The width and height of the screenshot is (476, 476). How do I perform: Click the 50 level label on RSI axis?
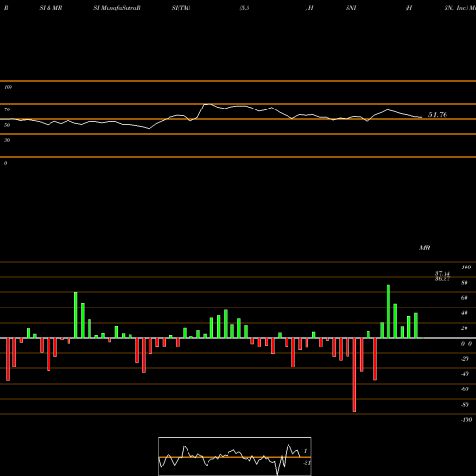(x=7, y=125)
